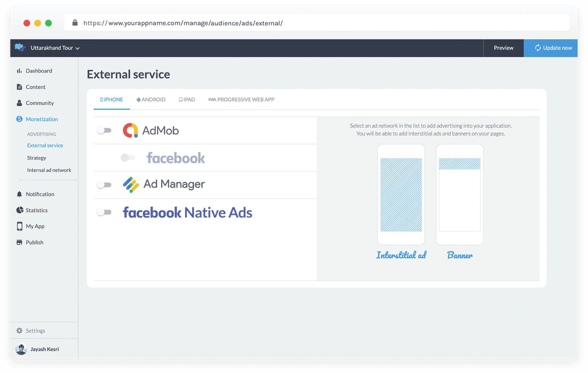
Task: Select the Community person icon
Action: pos(19,103)
